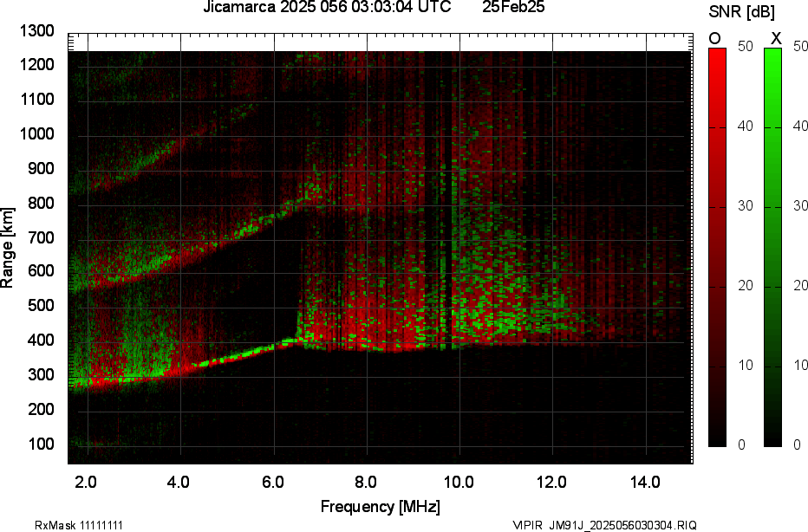Click the 6.0 frequency tick label
Viewport: 808px width, 532px height.
pos(272,482)
